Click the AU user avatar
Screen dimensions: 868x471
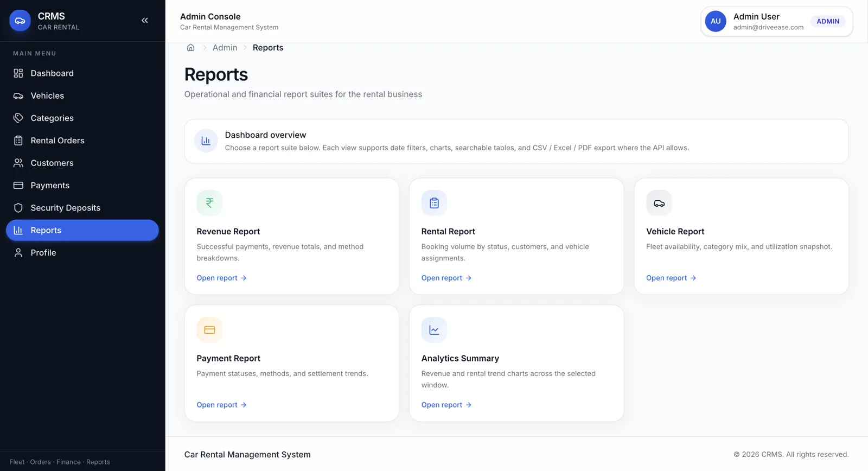click(716, 21)
